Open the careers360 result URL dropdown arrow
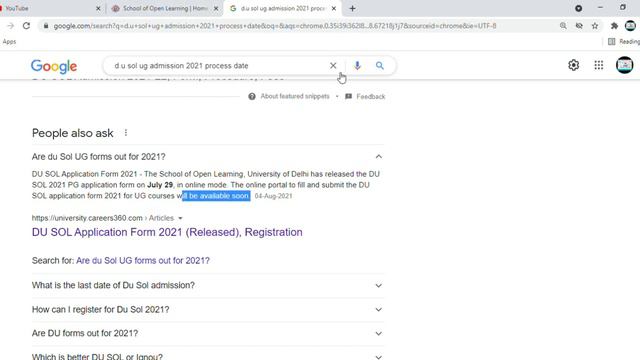640x360 pixels. point(180,218)
